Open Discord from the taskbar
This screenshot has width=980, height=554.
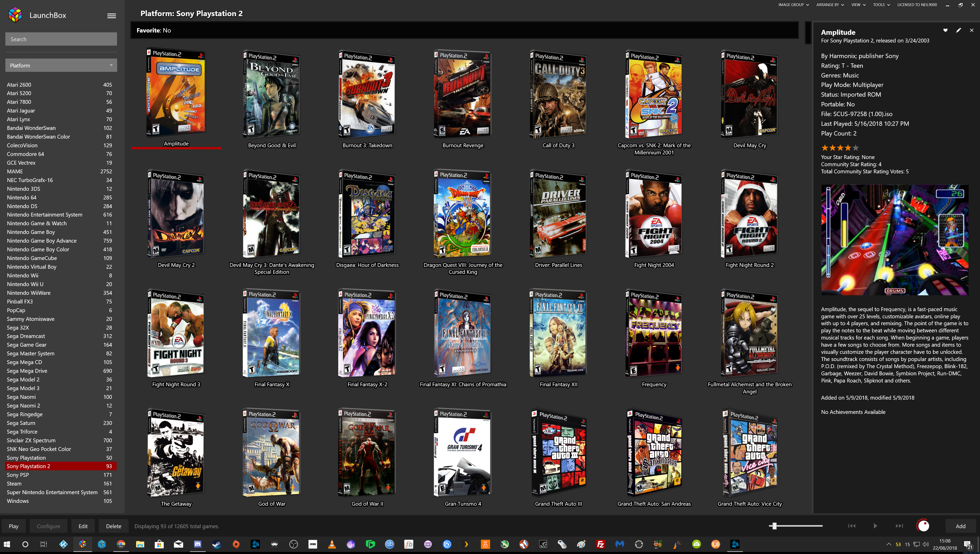[x=197, y=544]
